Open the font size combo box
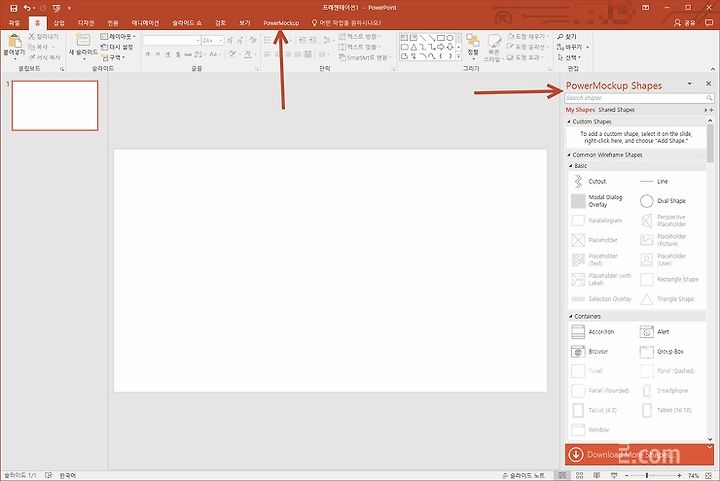720x481 pixels. click(x=212, y=40)
